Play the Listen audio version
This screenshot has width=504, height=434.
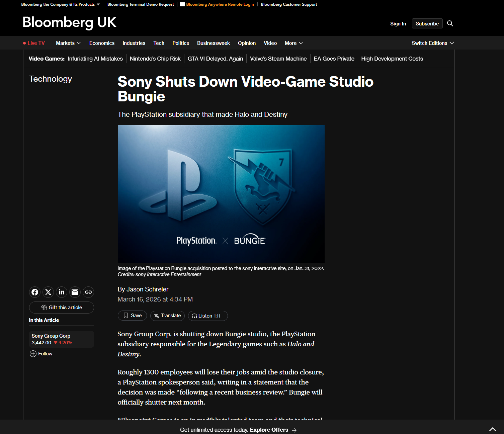tap(207, 316)
